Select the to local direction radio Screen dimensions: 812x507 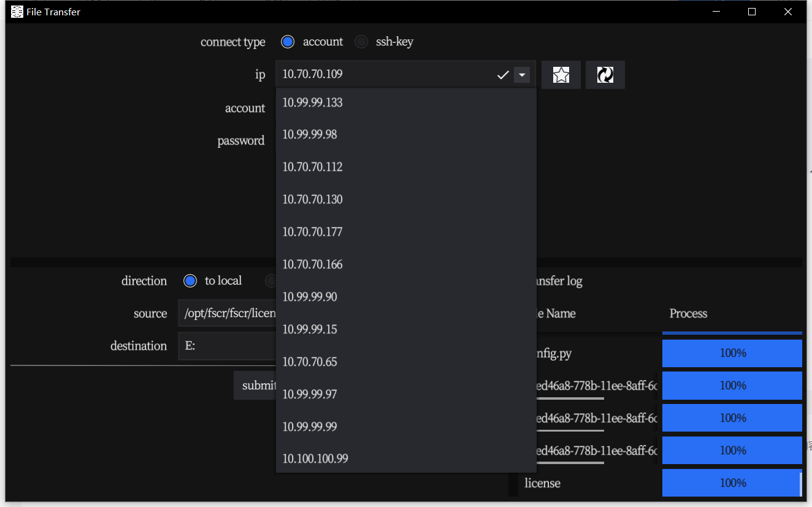point(190,281)
